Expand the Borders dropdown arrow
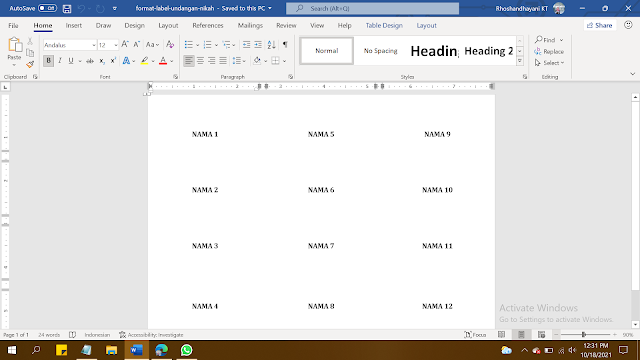 tap(284, 61)
